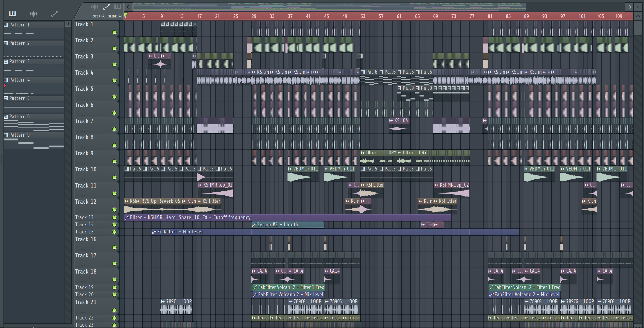
Task: Click the Serum #2 length automation icon
Action: click(254, 225)
